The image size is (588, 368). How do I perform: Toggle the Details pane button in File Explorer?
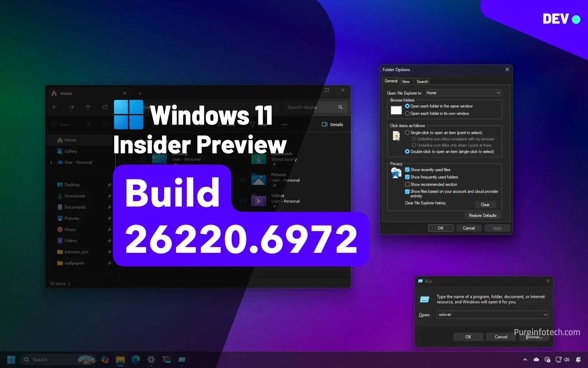coord(332,124)
